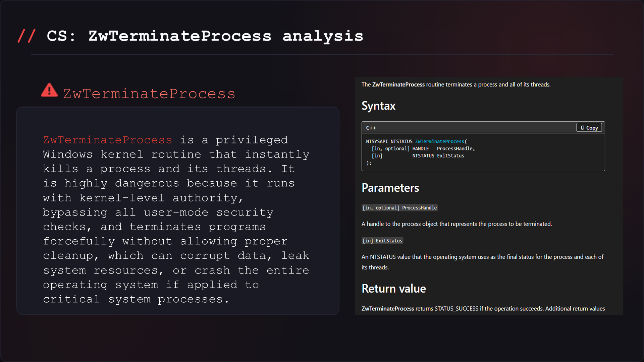Click the 'Return value' heading
The width and height of the screenshot is (644, 362).
pos(393,289)
